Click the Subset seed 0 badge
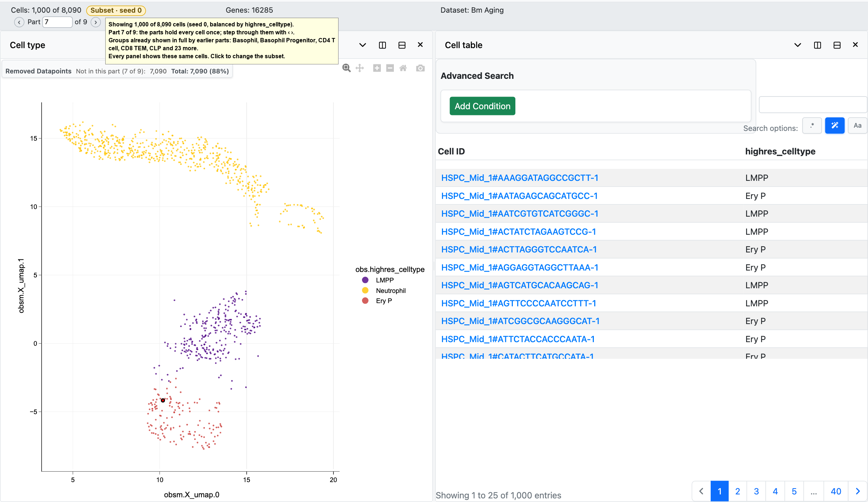The width and height of the screenshot is (868, 502). coord(116,10)
